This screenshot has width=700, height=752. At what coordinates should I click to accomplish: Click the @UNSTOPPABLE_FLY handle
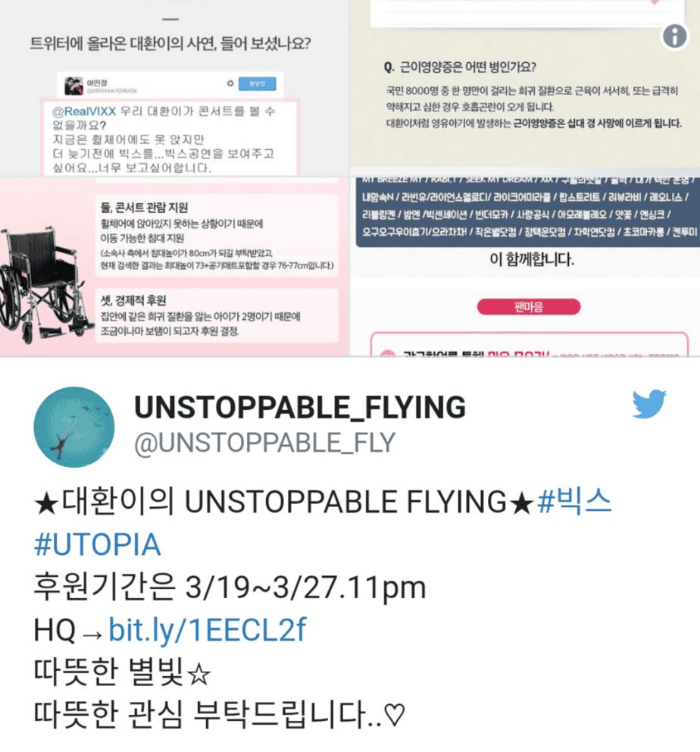[x=264, y=442]
